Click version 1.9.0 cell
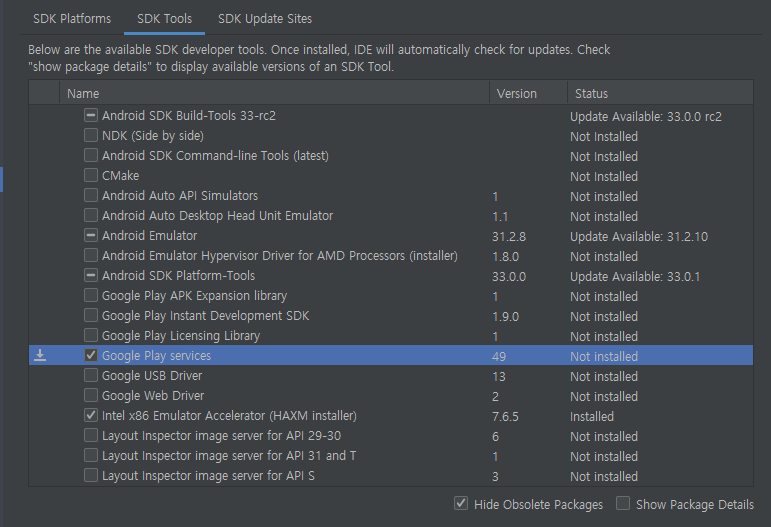The image size is (771, 527). tap(505, 317)
